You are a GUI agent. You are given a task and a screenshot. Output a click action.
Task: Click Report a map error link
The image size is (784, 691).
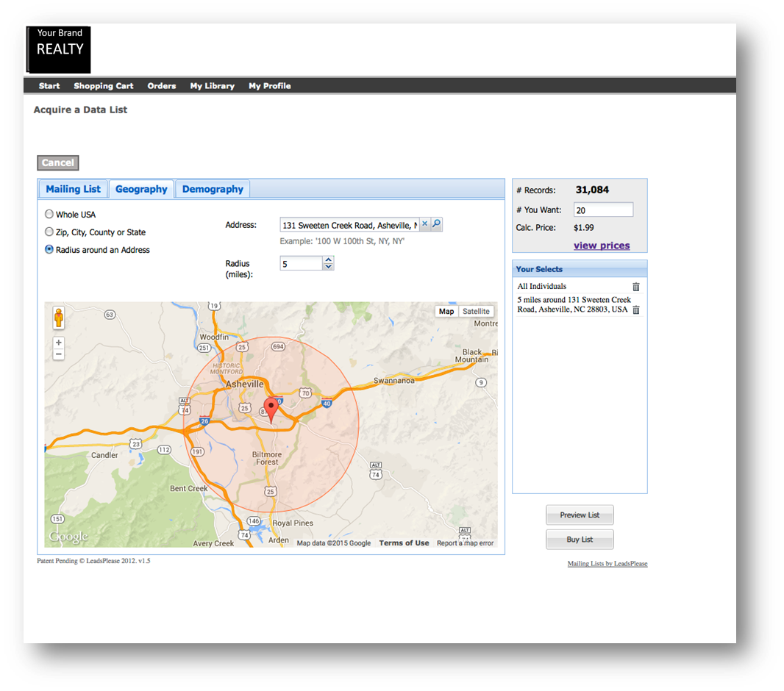tap(465, 543)
